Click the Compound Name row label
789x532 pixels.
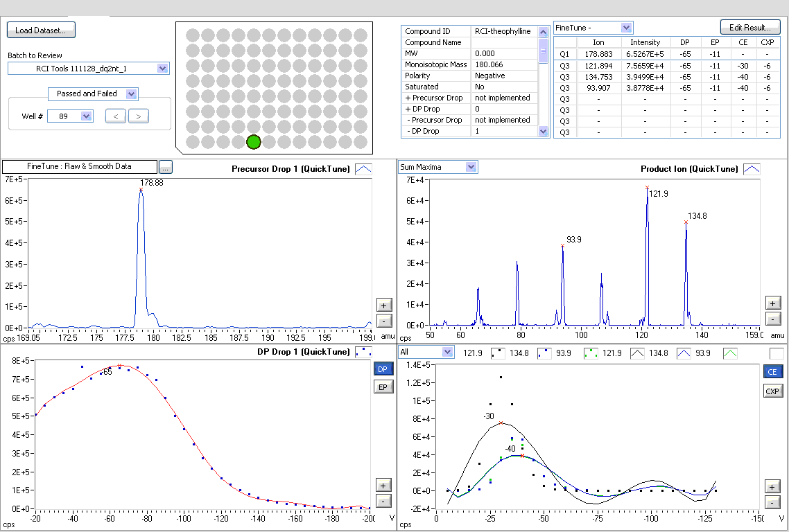coord(436,42)
